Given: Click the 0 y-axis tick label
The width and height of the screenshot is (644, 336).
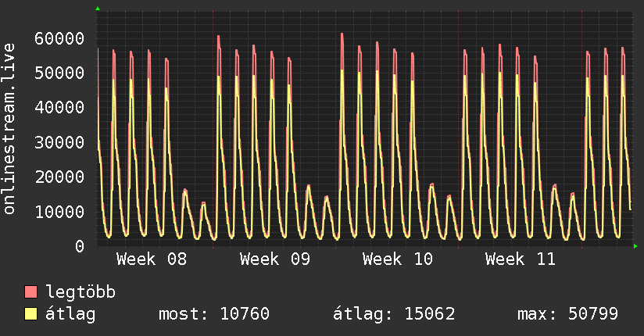Looking at the screenshot, I should point(80,246).
